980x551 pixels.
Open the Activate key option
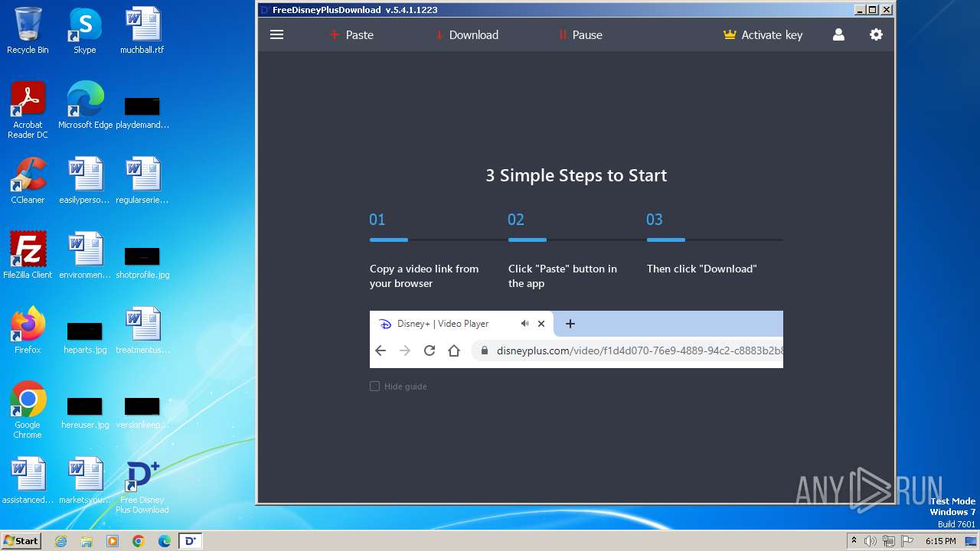(763, 34)
